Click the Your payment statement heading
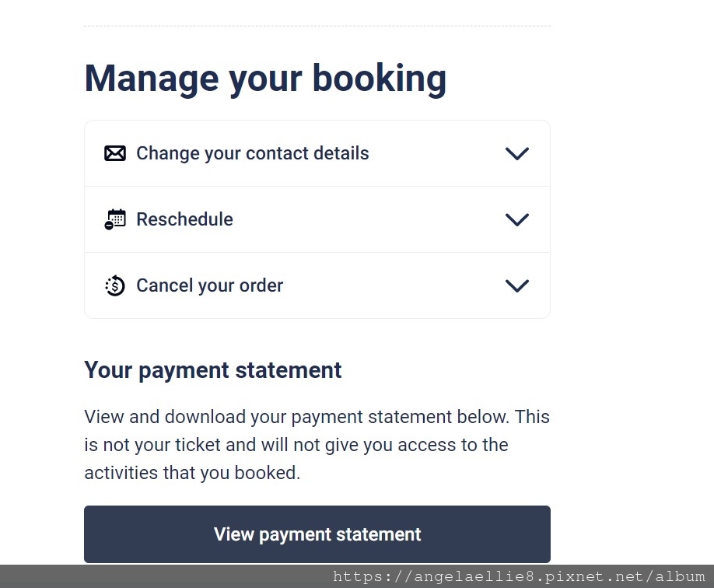Screen dimensions: 714x588 (212, 370)
